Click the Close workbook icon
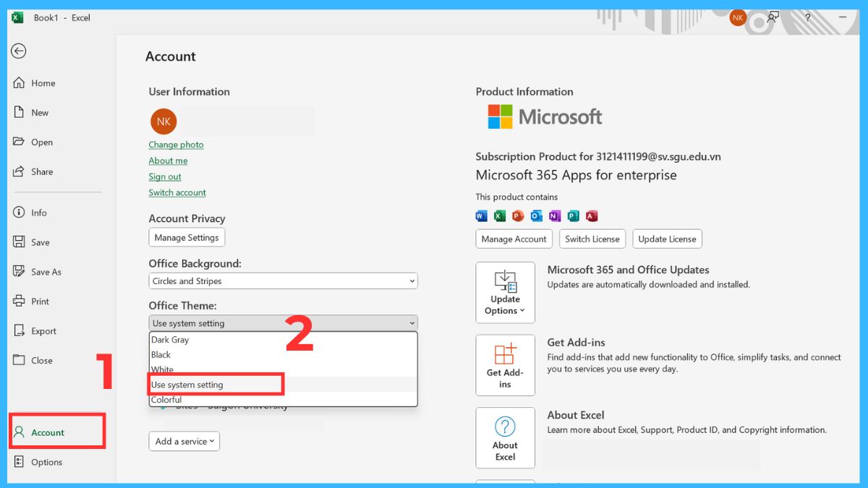Image resolution: width=868 pixels, height=488 pixels. [x=20, y=360]
